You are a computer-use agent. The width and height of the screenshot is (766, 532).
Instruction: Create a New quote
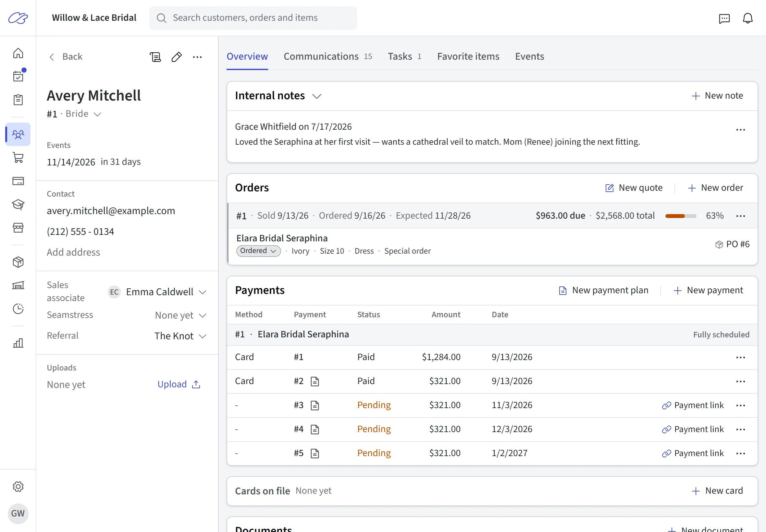[634, 188]
